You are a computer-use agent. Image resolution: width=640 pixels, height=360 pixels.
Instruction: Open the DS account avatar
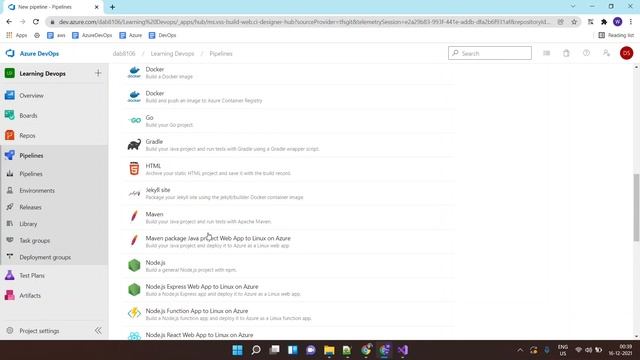[627, 53]
